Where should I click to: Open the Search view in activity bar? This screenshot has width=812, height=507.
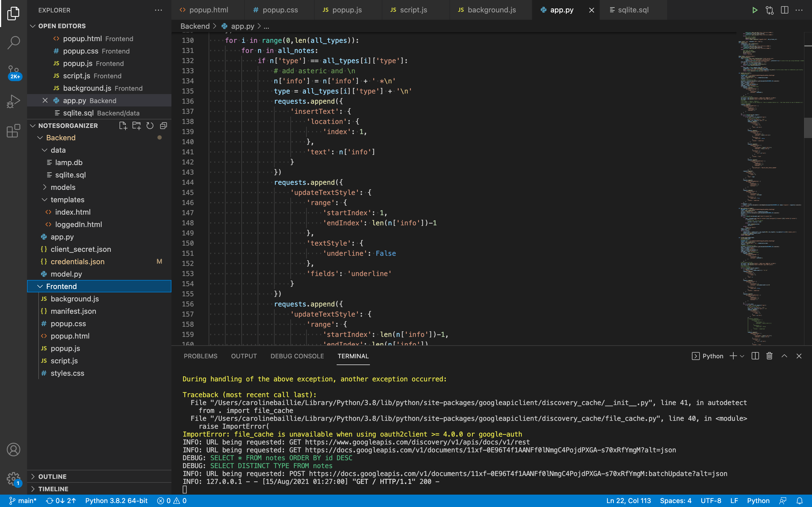tap(14, 42)
